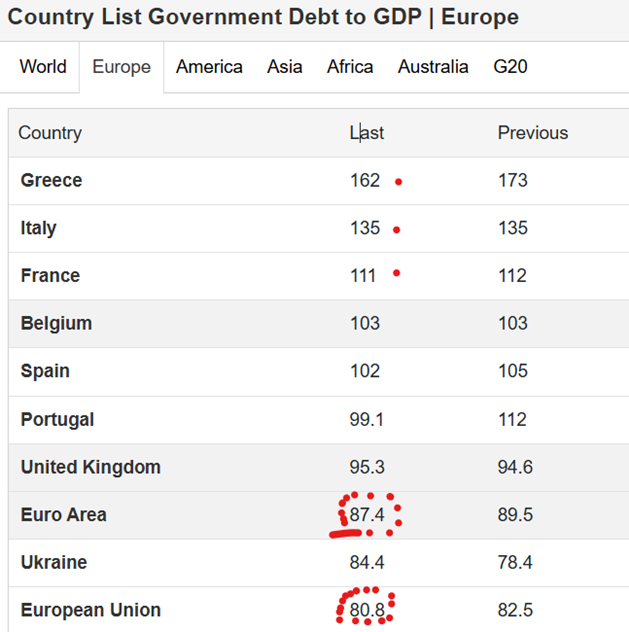Screen dimensions: 629x632
Task: Click the United Kingdom link
Action: pyautogui.click(x=90, y=467)
